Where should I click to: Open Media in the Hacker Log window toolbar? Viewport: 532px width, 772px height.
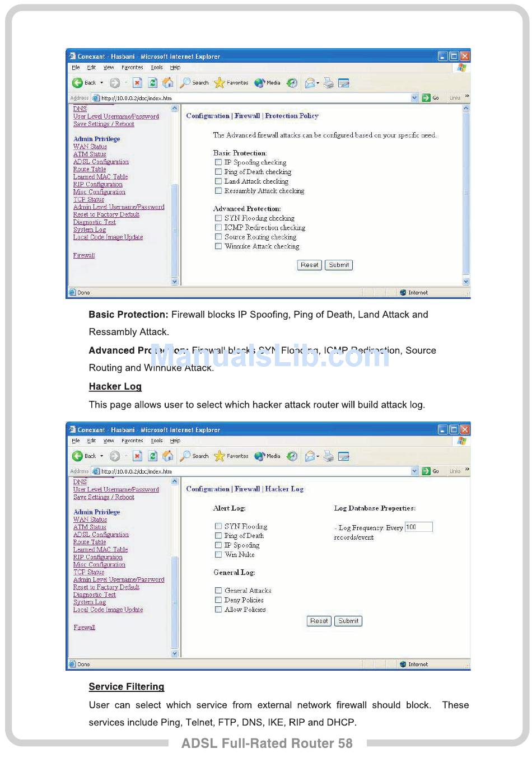[x=267, y=456]
